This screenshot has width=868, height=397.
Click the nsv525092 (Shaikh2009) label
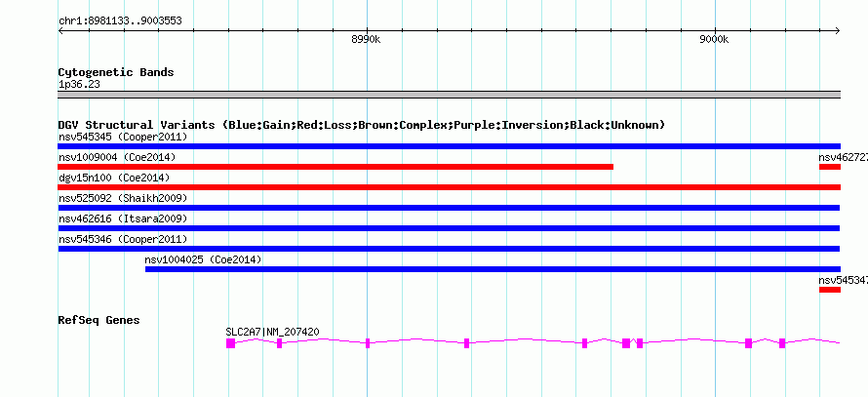point(123,198)
